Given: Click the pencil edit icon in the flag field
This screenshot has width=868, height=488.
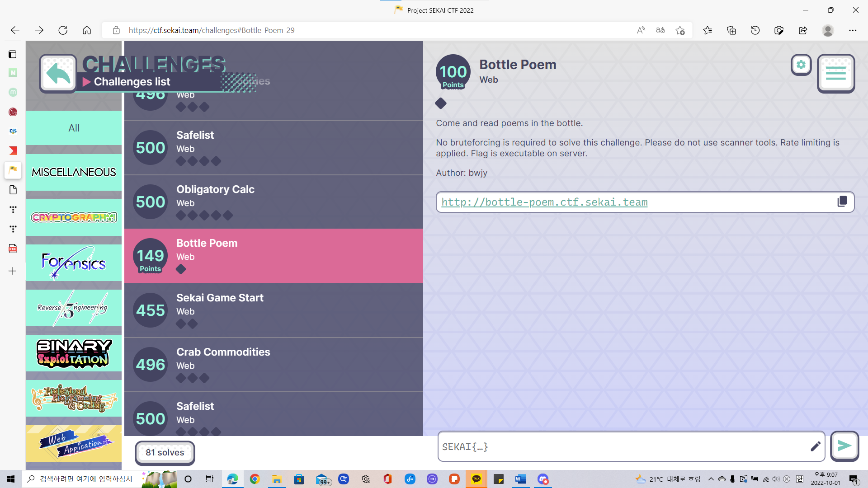Looking at the screenshot, I should 815,446.
